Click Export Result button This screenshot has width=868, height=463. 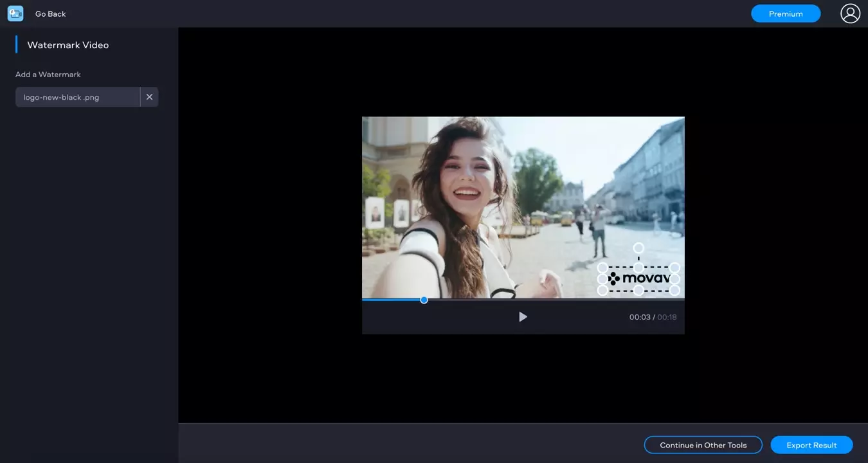point(811,445)
